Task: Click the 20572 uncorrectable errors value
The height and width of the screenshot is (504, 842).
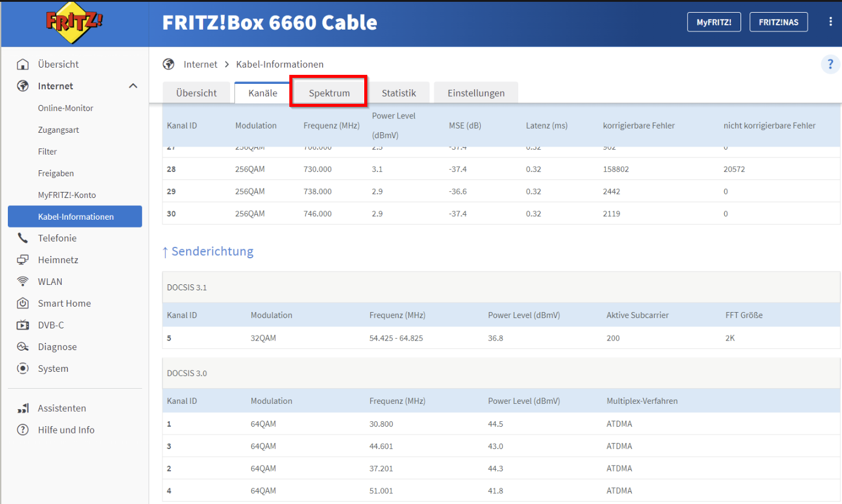Action: (734, 169)
